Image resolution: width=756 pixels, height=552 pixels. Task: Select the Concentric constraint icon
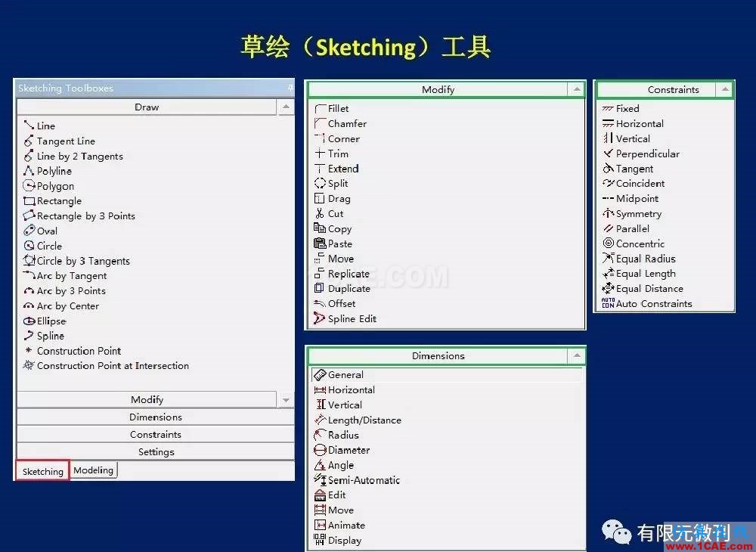click(608, 243)
